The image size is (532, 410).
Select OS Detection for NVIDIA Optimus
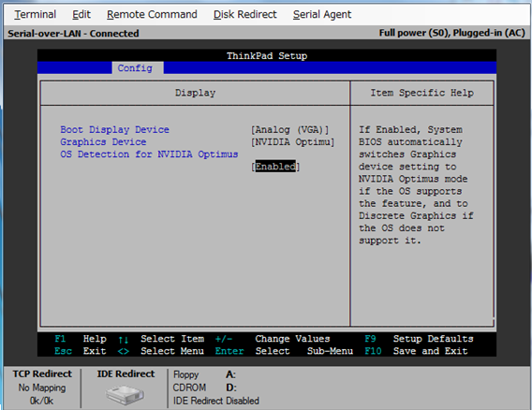click(149, 154)
